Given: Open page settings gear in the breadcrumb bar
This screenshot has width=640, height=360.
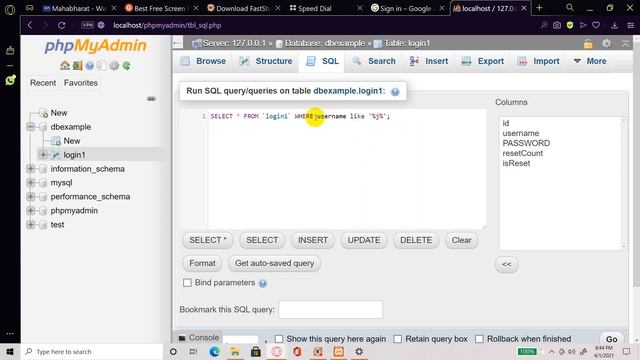Looking at the screenshot, I should (607, 43).
